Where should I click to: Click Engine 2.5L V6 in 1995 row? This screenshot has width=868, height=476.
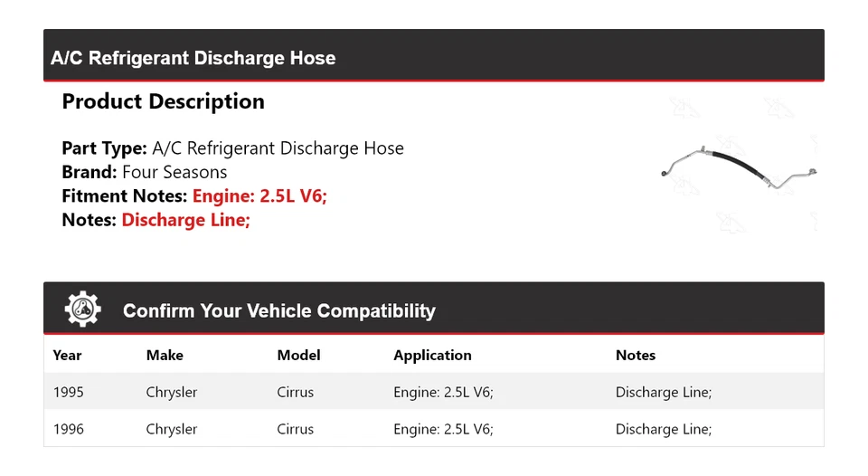[x=443, y=392]
